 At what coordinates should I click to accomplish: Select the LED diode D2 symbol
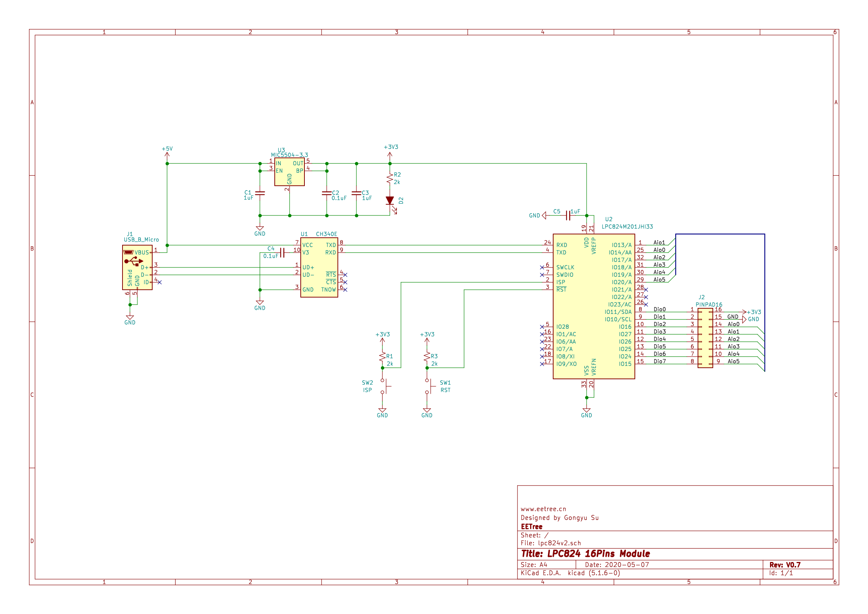click(390, 201)
